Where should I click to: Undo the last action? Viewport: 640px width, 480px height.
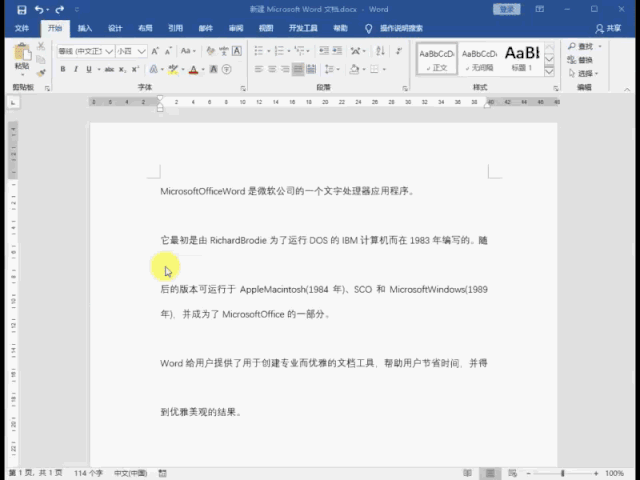pos(39,9)
